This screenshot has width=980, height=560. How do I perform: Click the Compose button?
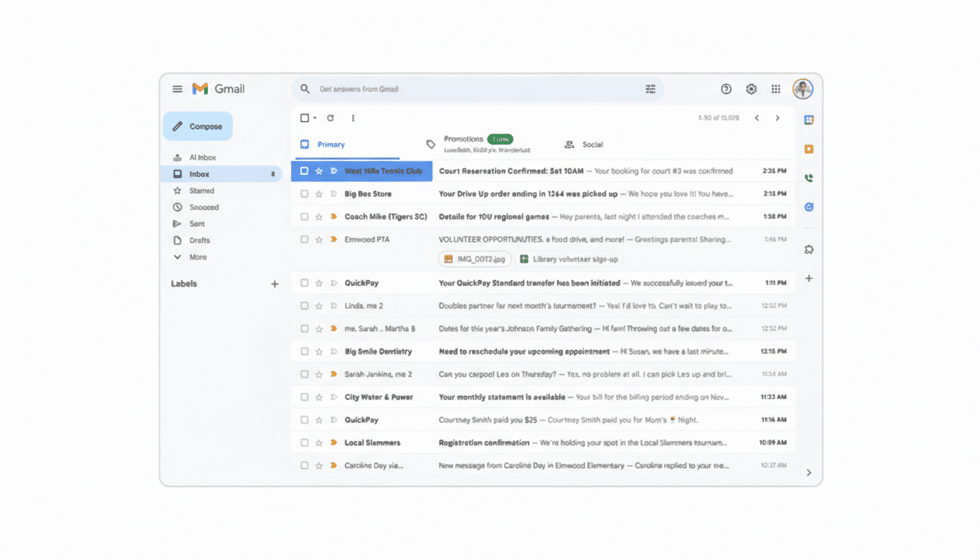[198, 125]
